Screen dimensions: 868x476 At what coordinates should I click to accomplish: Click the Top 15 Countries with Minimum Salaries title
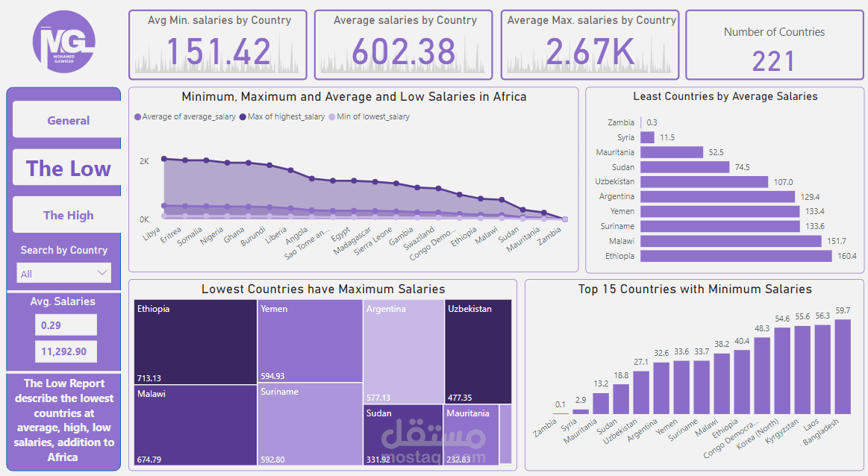click(x=695, y=289)
